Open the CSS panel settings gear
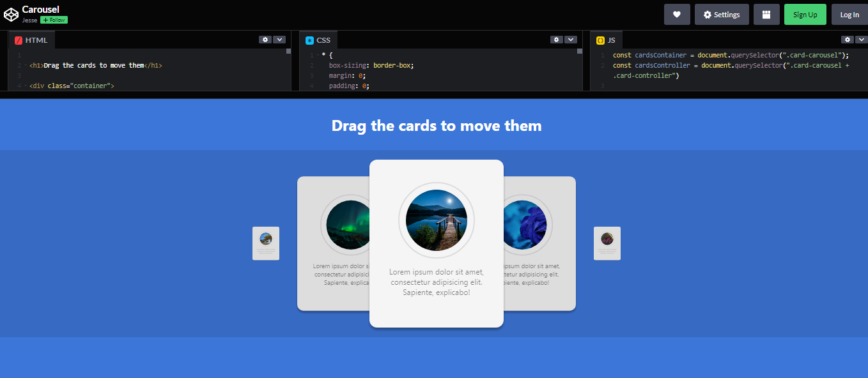Image resolution: width=868 pixels, height=378 pixels. point(556,39)
